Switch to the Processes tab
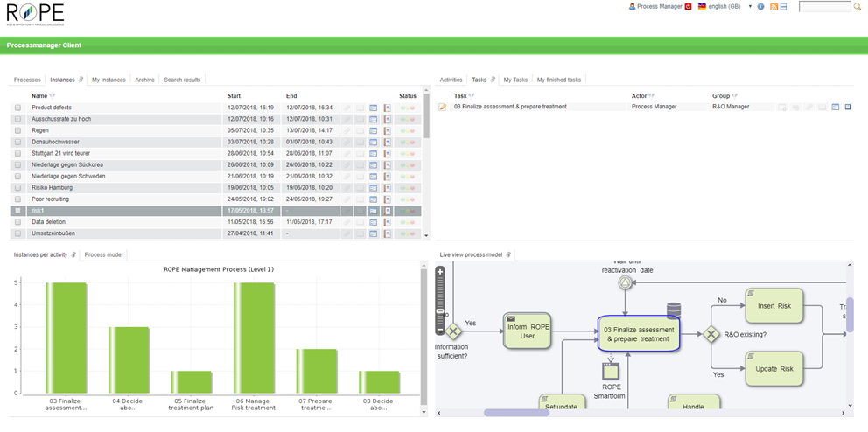Viewport: 868px width, 432px height. (x=27, y=80)
